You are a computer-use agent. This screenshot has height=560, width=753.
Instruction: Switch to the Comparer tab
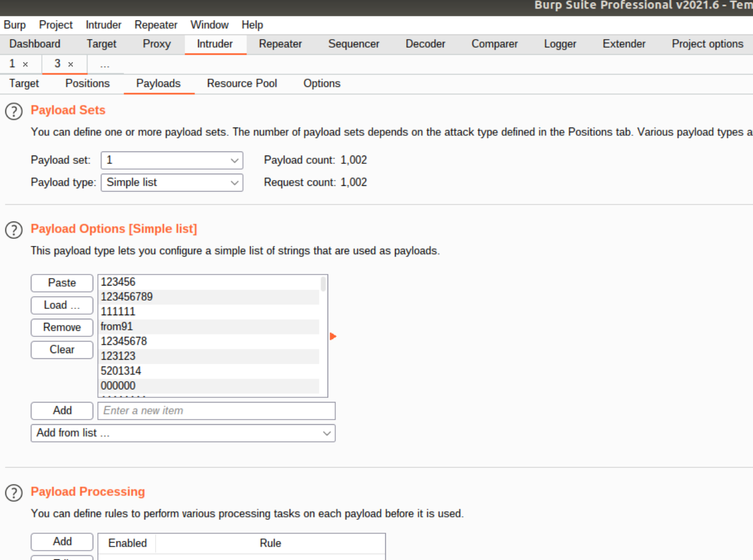(495, 44)
